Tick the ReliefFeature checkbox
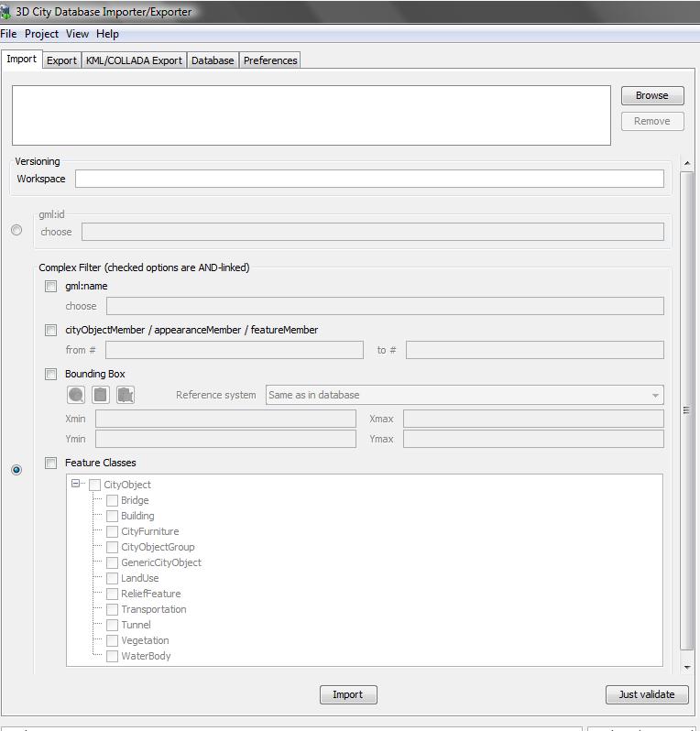700x731 pixels. 112,594
